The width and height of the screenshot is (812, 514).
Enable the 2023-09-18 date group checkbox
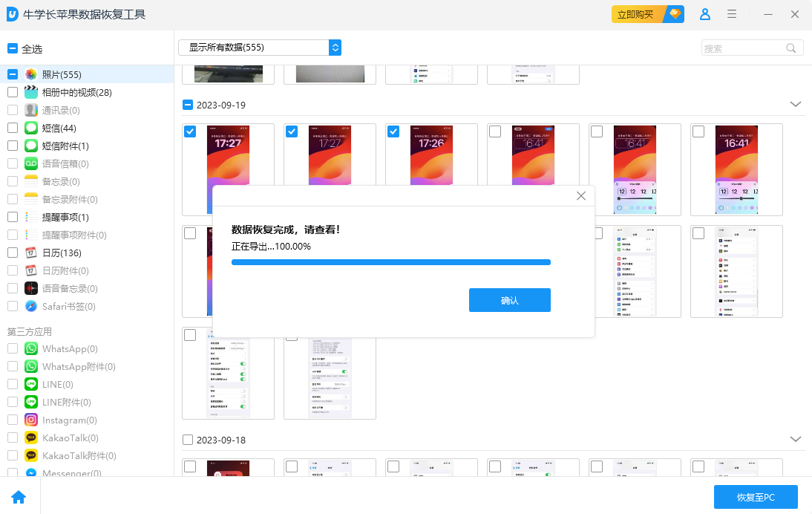coord(188,439)
